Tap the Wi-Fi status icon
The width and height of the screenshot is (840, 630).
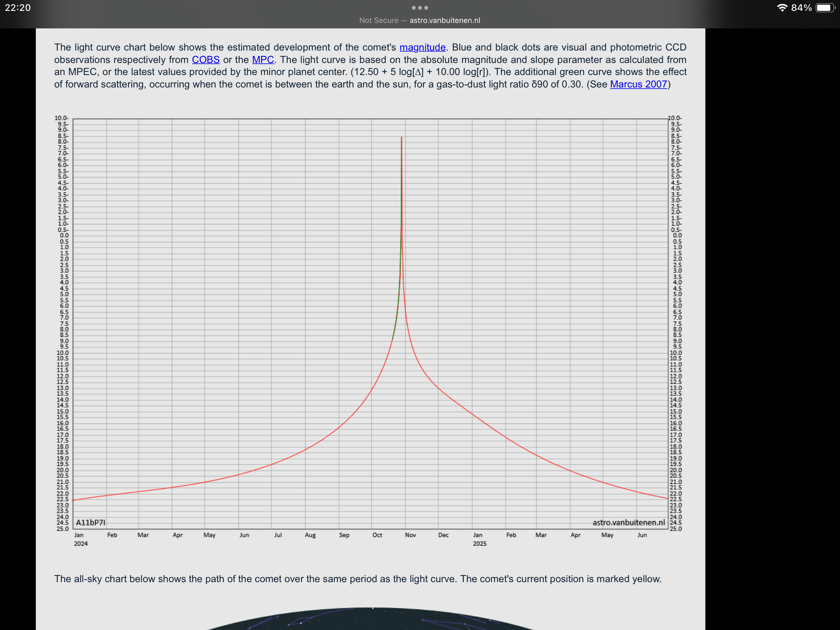[782, 8]
